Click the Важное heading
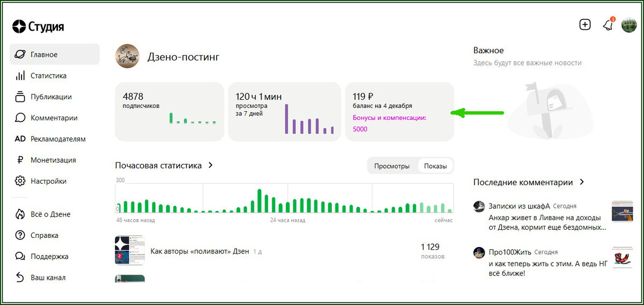The width and height of the screenshot is (644, 305). pyautogui.click(x=488, y=50)
